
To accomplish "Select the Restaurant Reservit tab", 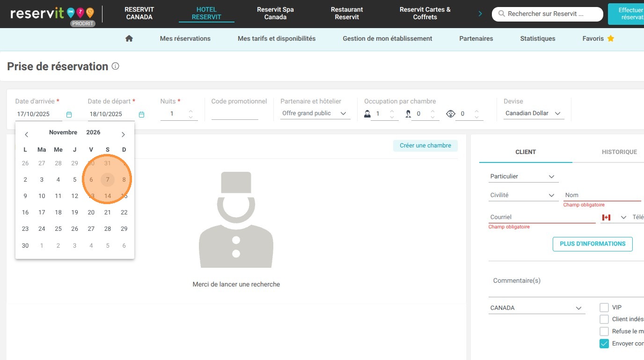I will click(347, 13).
